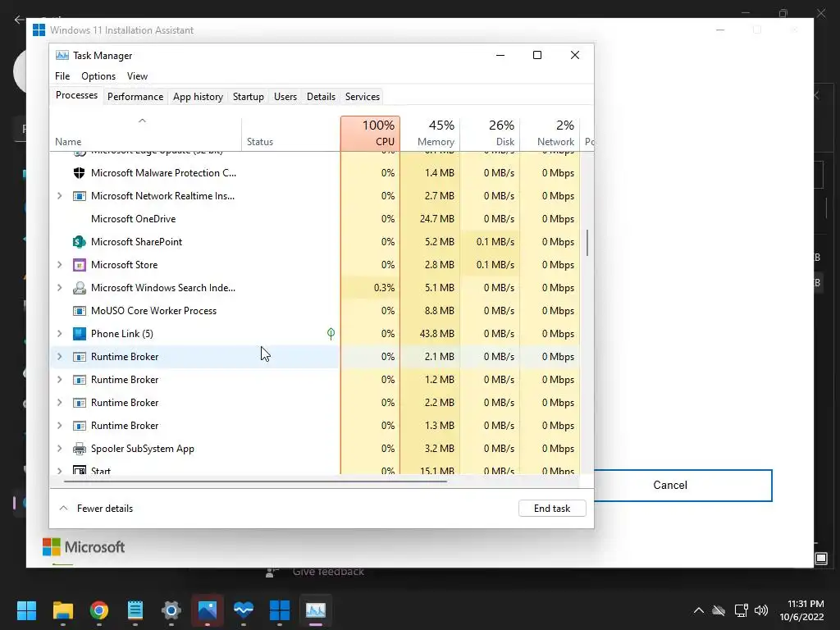Open the Photos app on the taskbar
840x630 pixels.
tap(208, 609)
